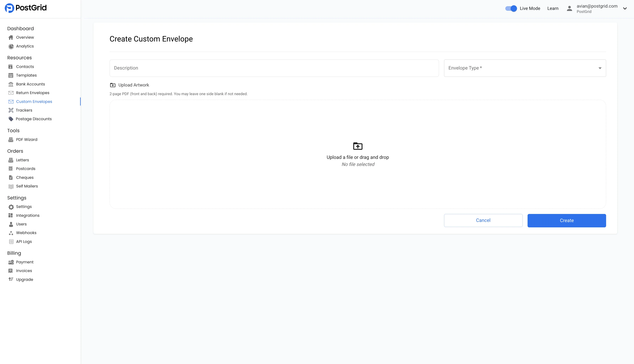View API Logs

tap(24, 241)
